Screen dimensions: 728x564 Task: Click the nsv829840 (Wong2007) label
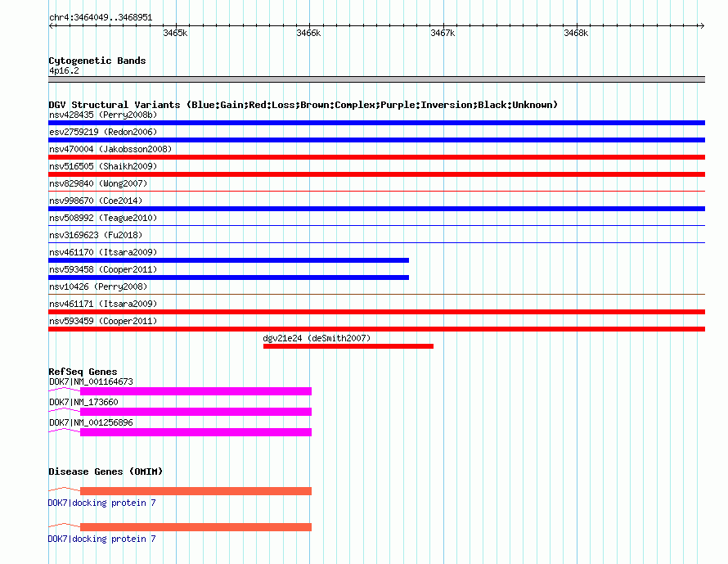tap(98, 183)
